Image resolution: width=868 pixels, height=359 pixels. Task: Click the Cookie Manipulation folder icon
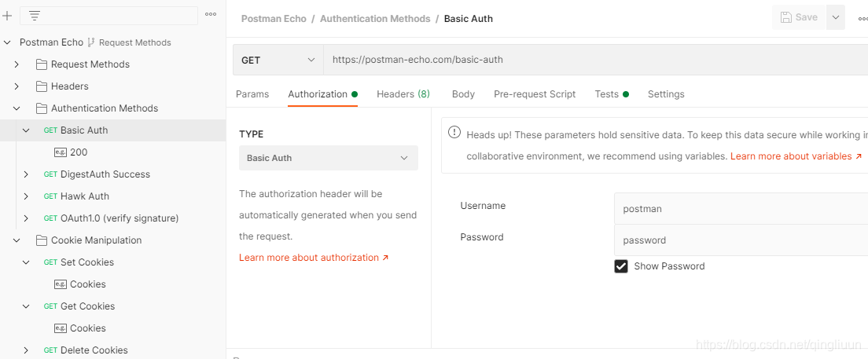[x=41, y=240]
